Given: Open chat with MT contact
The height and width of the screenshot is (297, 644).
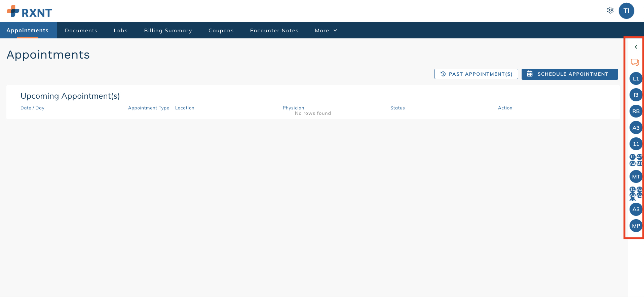Looking at the screenshot, I should tap(636, 176).
